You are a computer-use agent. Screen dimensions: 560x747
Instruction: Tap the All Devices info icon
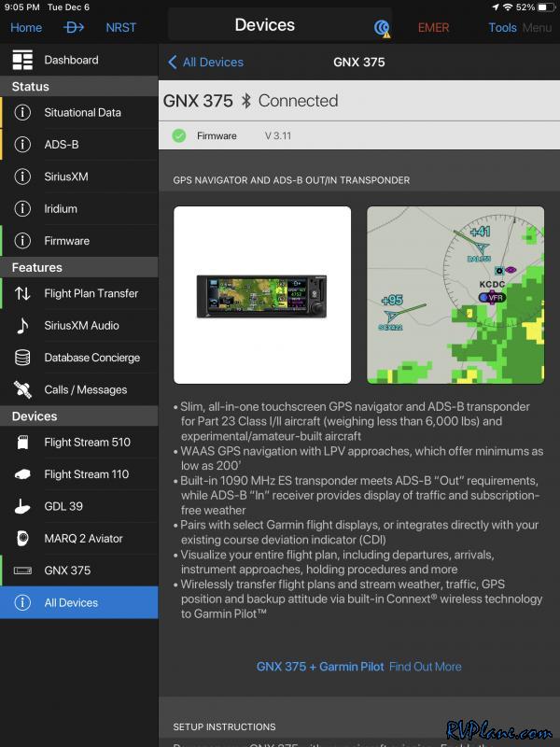click(22, 602)
